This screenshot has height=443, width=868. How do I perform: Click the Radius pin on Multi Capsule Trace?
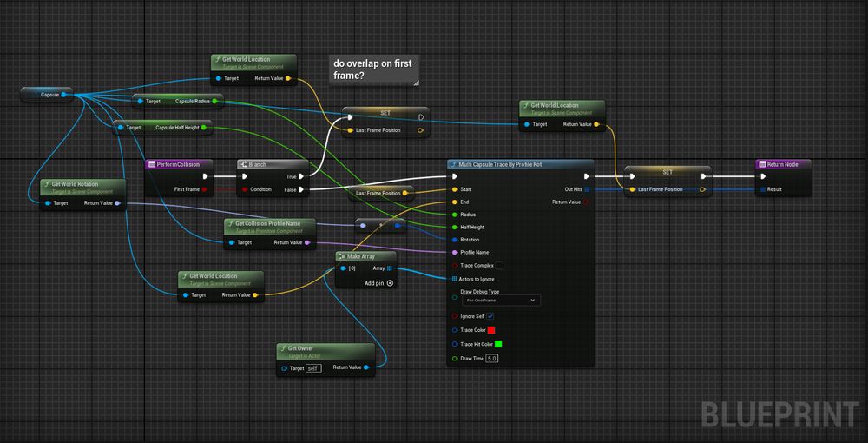click(x=455, y=215)
